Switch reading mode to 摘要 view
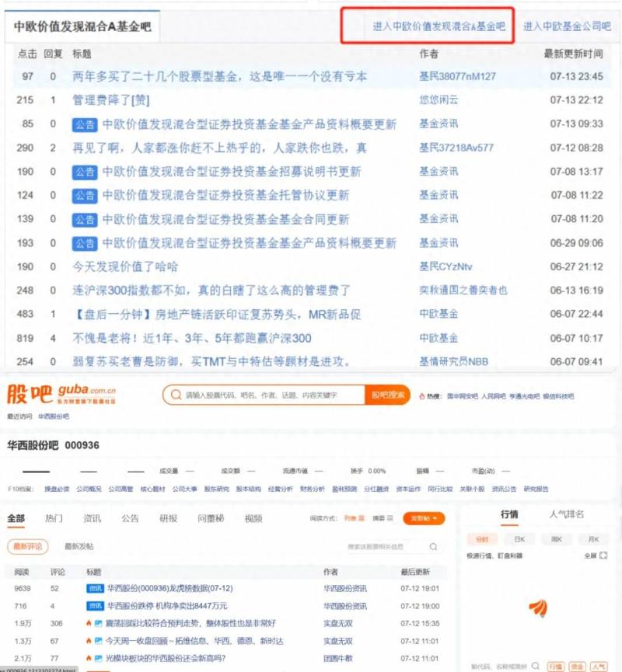The width and height of the screenshot is (622, 672). pyautogui.click(x=383, y=518)
